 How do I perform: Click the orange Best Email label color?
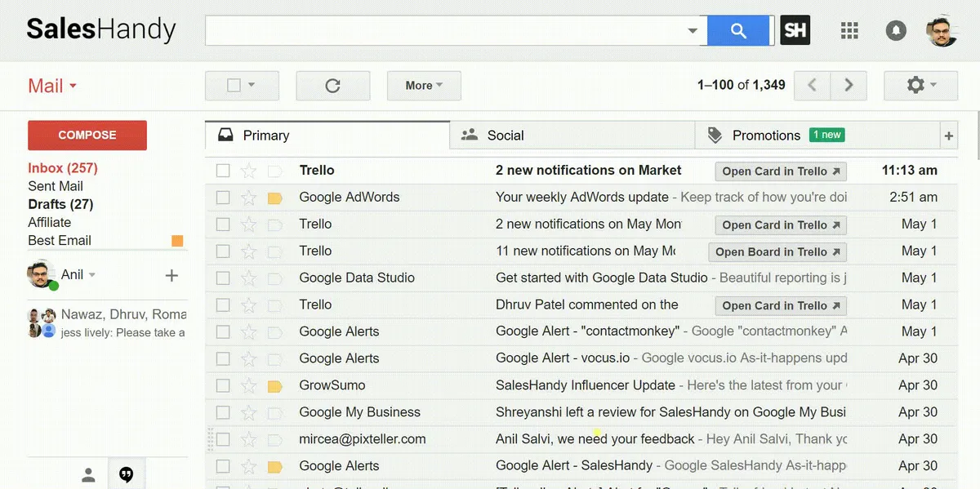pos(177,241)
